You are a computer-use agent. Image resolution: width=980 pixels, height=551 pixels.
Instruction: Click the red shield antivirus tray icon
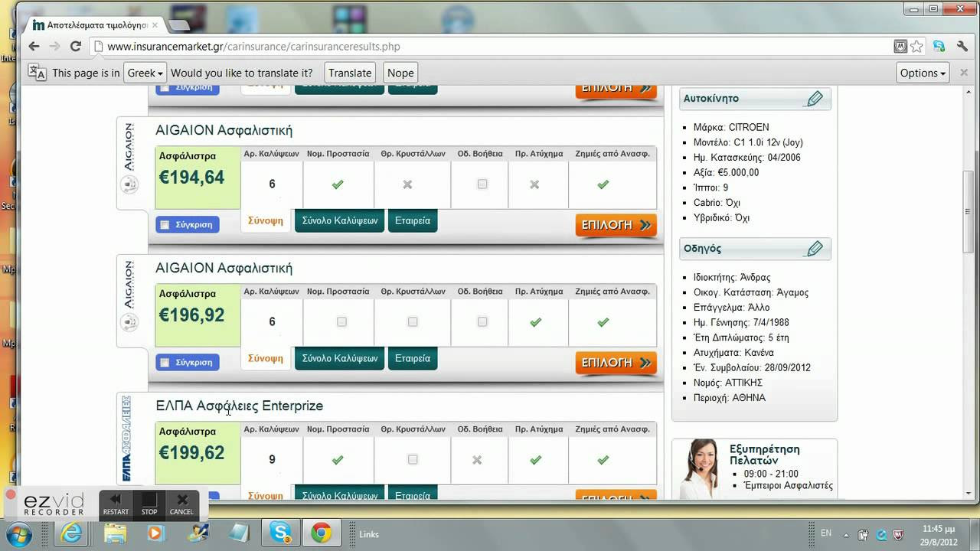click(898, 535)
